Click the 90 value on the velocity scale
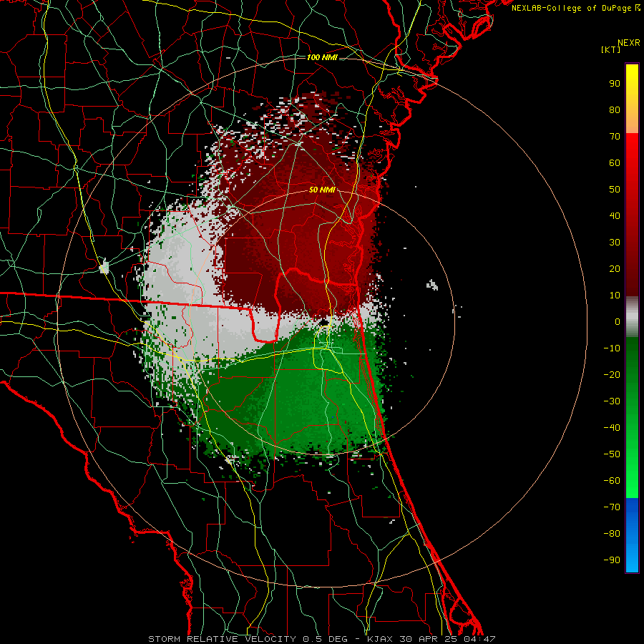Viewport: 644px width, 644px height. [x=615, y=84]
